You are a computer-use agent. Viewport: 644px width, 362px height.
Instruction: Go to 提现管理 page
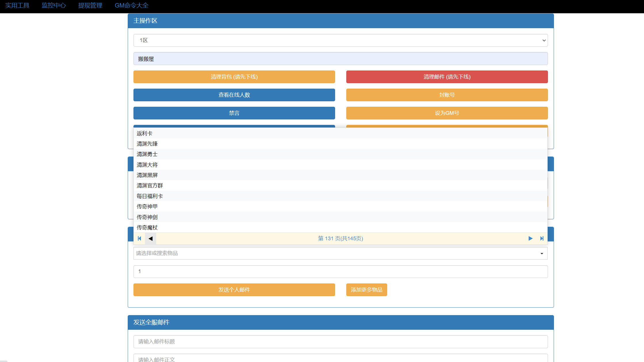pyautogui.click(x=90, y=5)
